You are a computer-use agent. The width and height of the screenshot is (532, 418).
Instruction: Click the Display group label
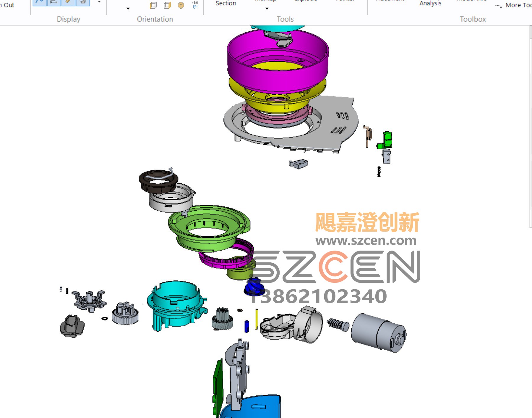tap(69, 19)
